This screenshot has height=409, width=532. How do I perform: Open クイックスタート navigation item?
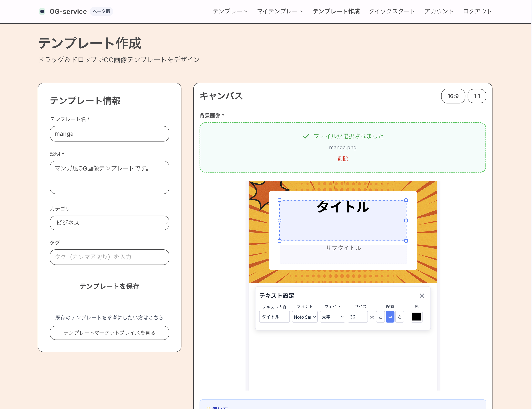point(392,11)
